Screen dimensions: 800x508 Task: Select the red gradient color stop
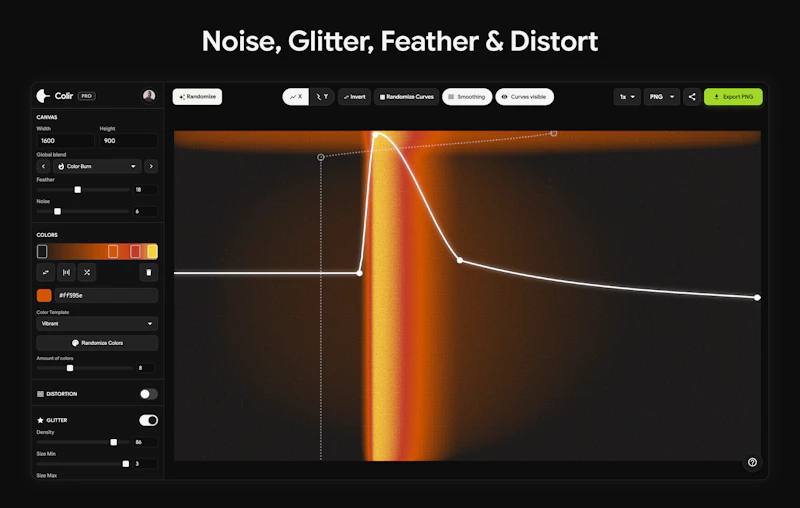[x=135, y=251]
